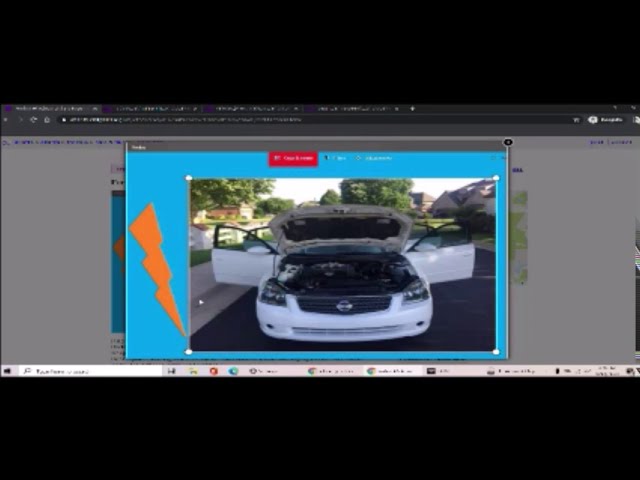The width and height of the screenshot is (640, 480).
Task: Click the top-left crop handle
Action: 190,179
